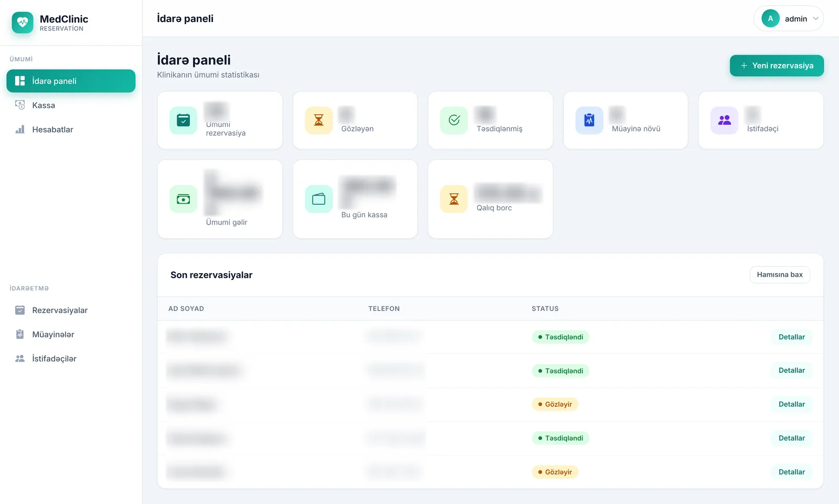Go to Hesabatlar in the sidebar
The width and height of the screenshot is (839, 504).
pyautogui.click(x=71, y=129)
